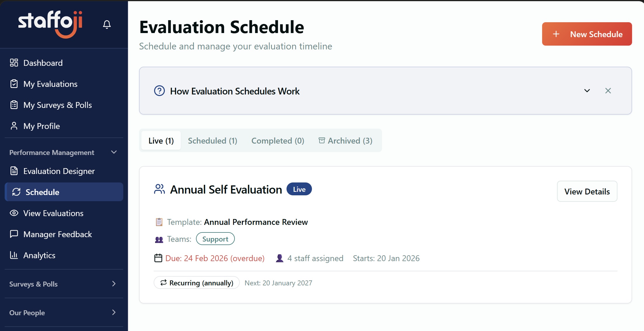644x331 pixels.
Task: Expand the Surveys & Polls section
Action: tap(114, 284)
